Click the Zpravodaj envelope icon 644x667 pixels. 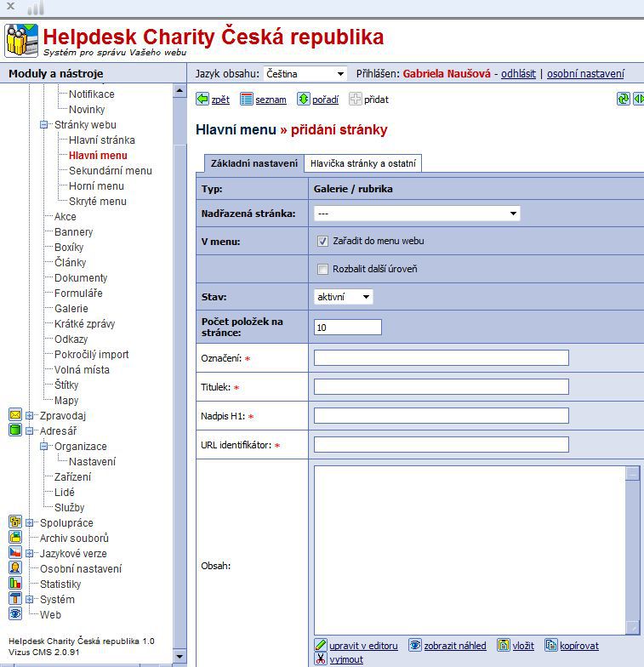[x=15, y=415]
